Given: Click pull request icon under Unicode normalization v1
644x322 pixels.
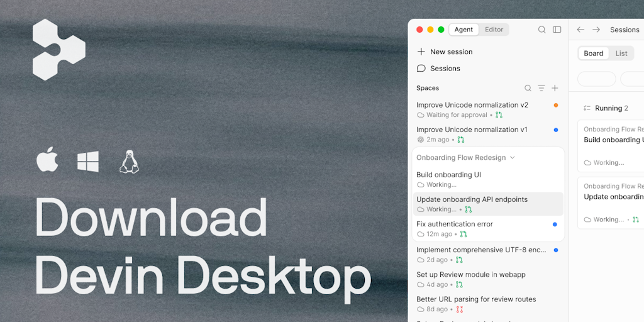Looking at the screenshot, I should [x=461, y=140].
